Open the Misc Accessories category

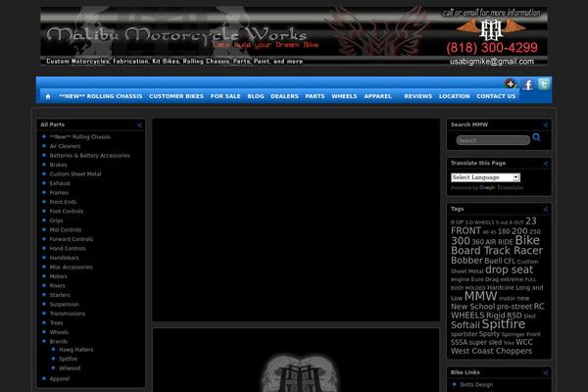pos(71,268)
